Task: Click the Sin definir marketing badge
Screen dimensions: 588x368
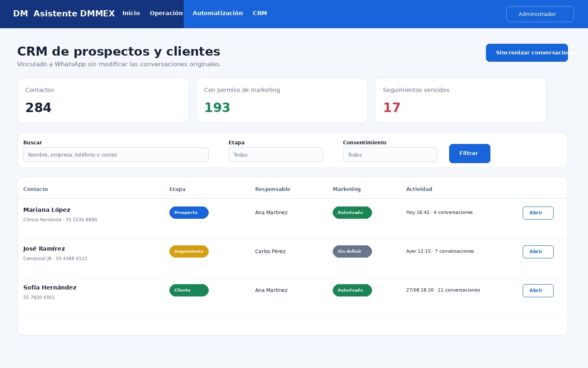Action: coord(352,251)
